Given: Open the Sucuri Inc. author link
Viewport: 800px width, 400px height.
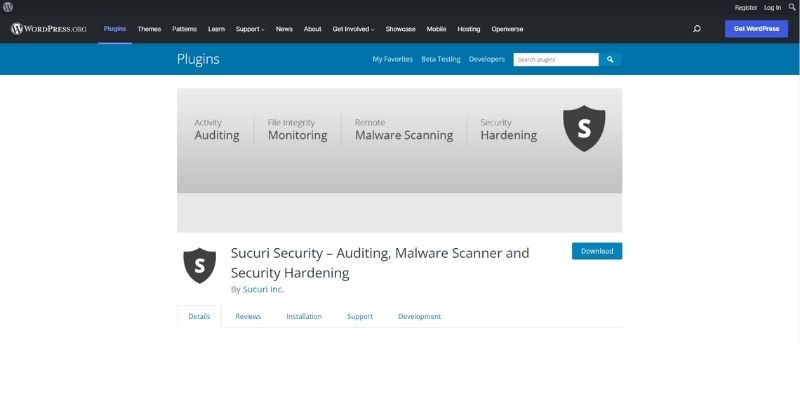Looking at the screenshot, I should [263, 289].
